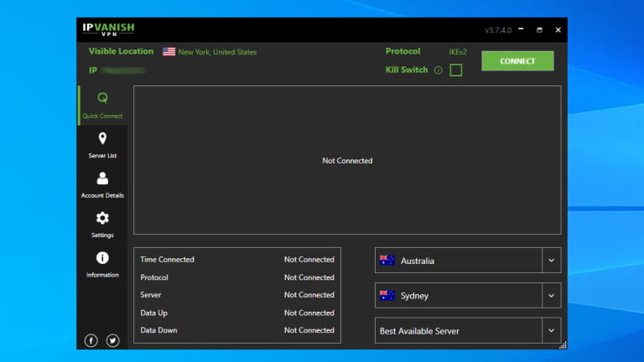
Task: Click the Facebook icon in sidebar
Action: click(91, 340)
